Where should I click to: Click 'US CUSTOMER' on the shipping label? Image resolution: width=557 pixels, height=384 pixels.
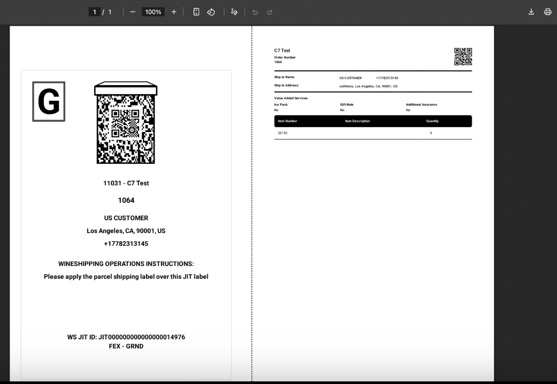[126, 218]
